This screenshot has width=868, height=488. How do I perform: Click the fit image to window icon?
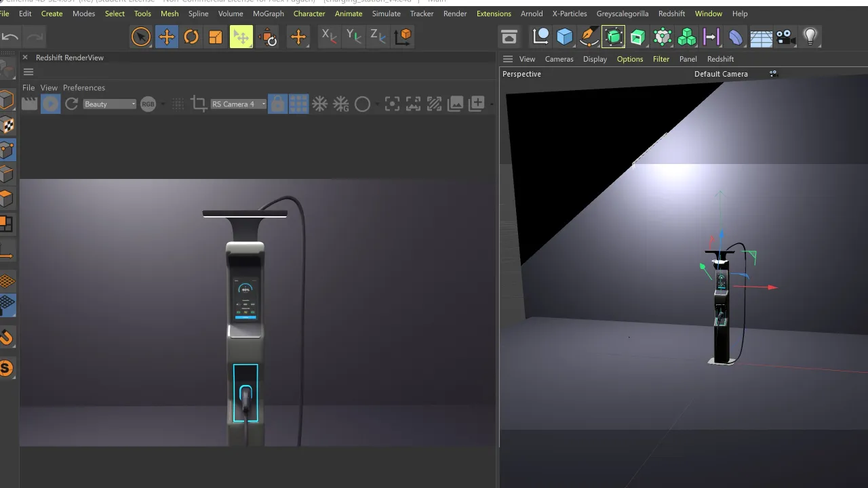point(413,104)
